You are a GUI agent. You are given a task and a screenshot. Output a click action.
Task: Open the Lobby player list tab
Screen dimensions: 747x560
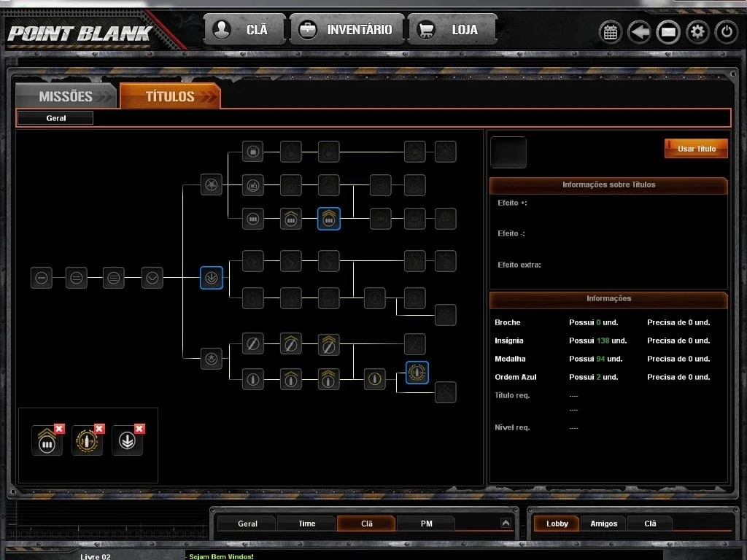pos(557,524)
